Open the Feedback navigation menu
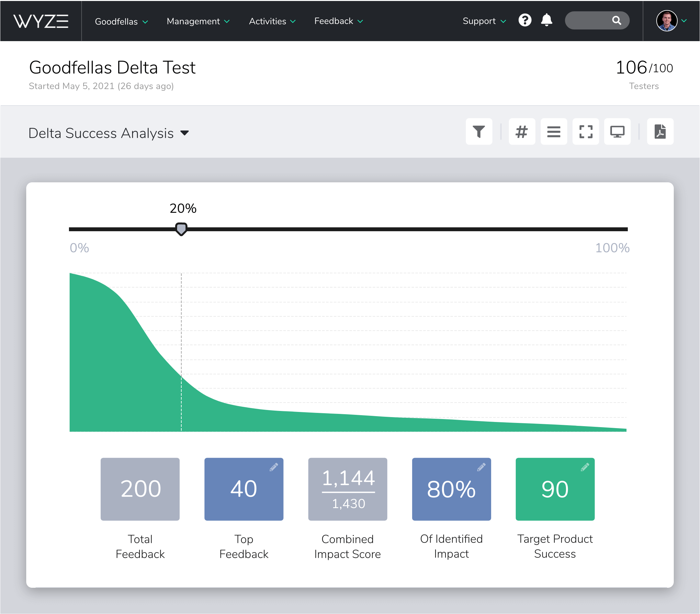 tap(338, 21)
